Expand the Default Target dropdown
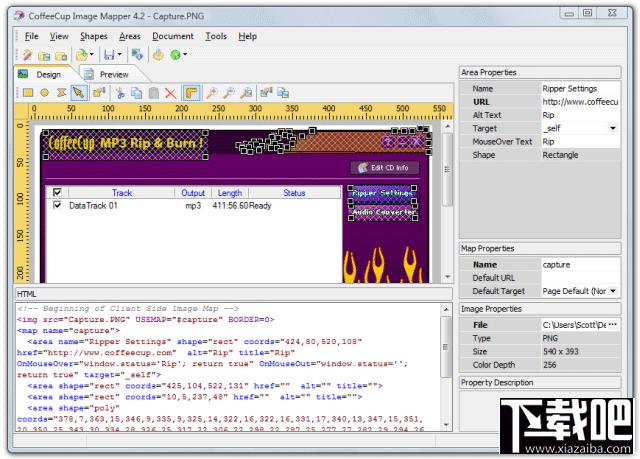This screenshot has width=640, height=459. 612,291
